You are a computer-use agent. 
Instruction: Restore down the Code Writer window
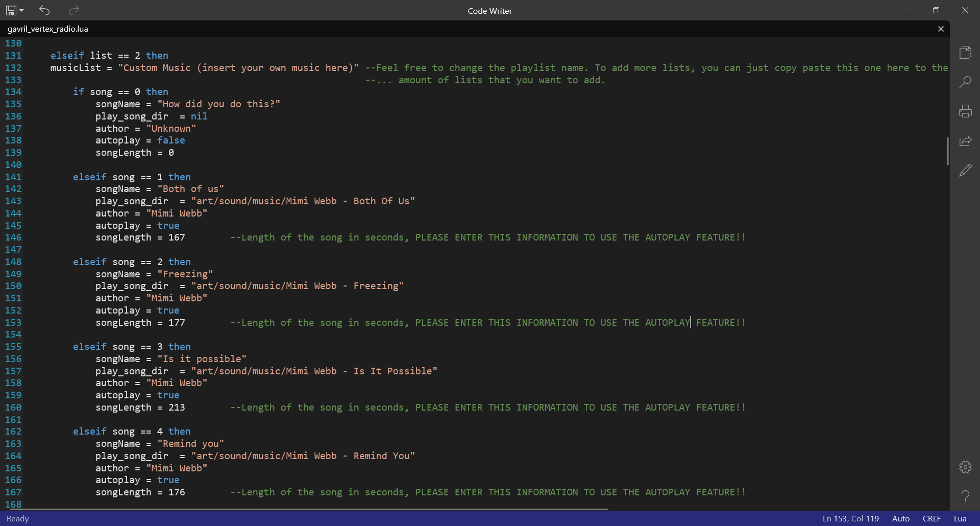point(936,10)
